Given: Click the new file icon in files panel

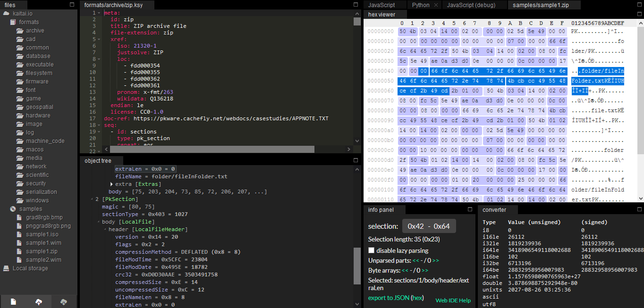Looking at the screenshot, I should 13,301.
